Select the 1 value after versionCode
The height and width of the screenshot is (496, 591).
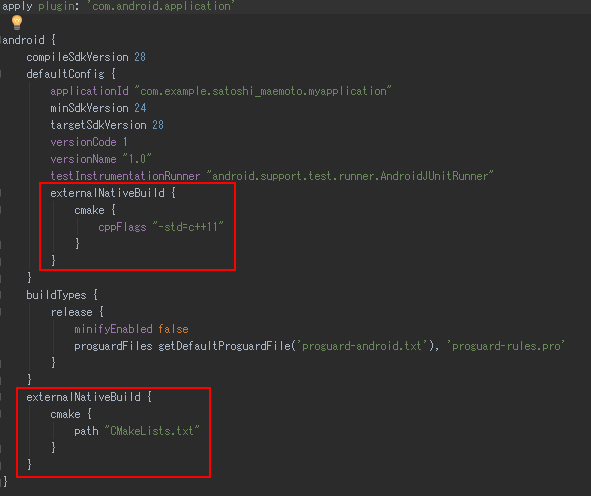[125, 142]
